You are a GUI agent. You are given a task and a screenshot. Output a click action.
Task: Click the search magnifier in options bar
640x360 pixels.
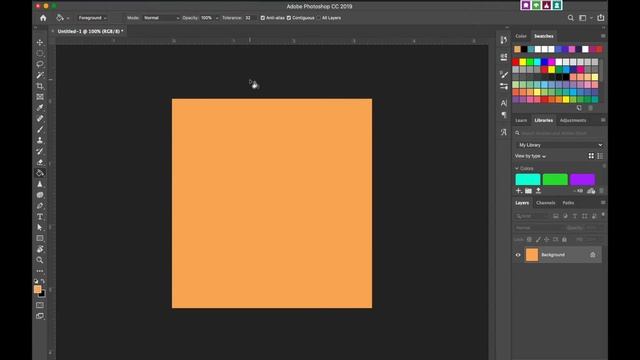point(571,18)
